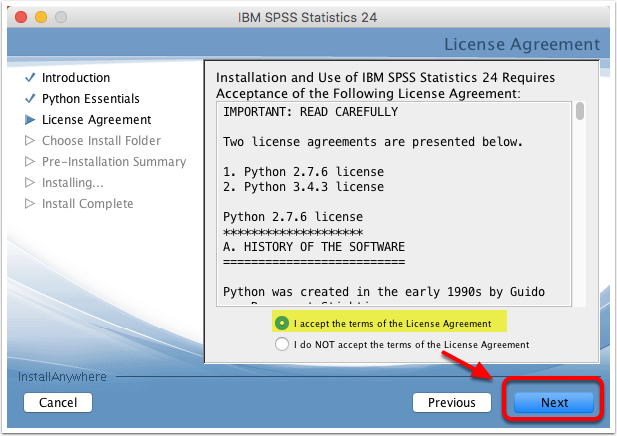Click '1. Python 2.7.6 license' list line
The height and width of the screenshot is (436, 617).
pos(303,172)
